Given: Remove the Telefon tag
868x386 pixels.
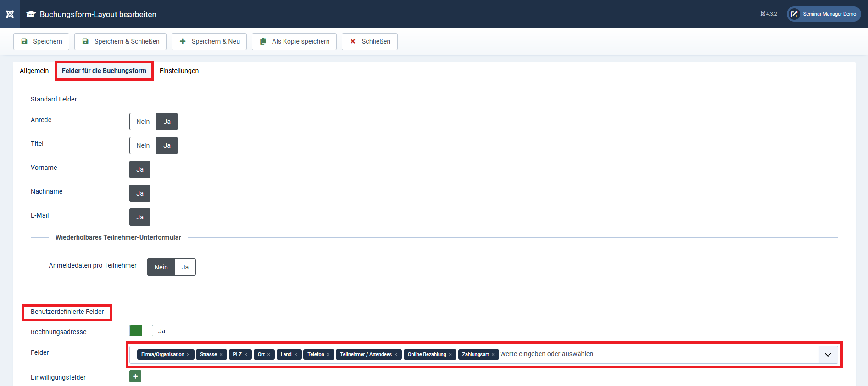Looking at the screenshot, I should coord(328,355).
